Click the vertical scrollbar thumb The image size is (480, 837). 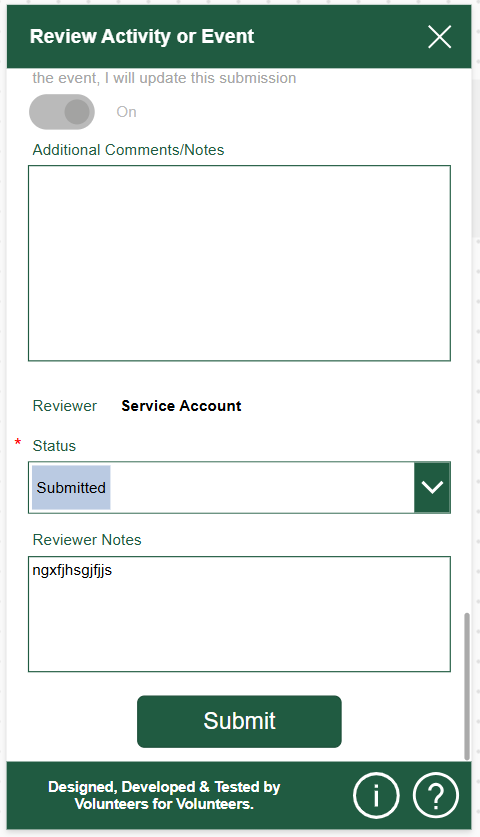pos(467,686)
